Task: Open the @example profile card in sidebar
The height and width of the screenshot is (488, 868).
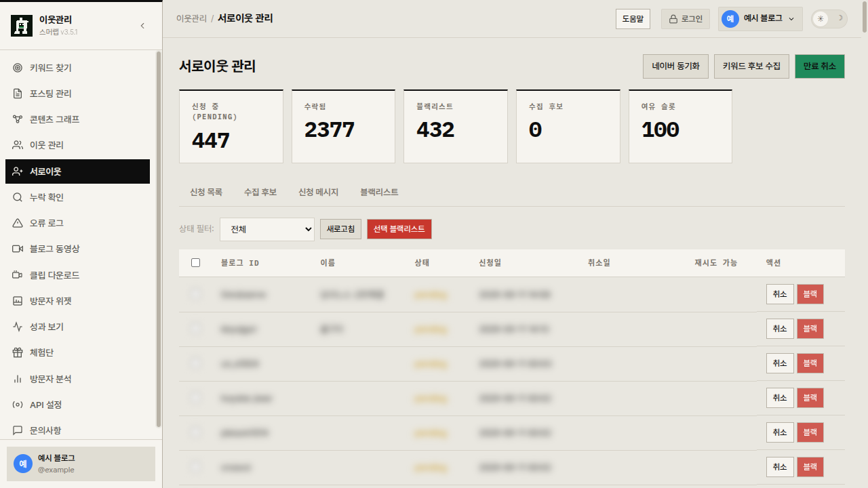Action: tap(81, 464)
